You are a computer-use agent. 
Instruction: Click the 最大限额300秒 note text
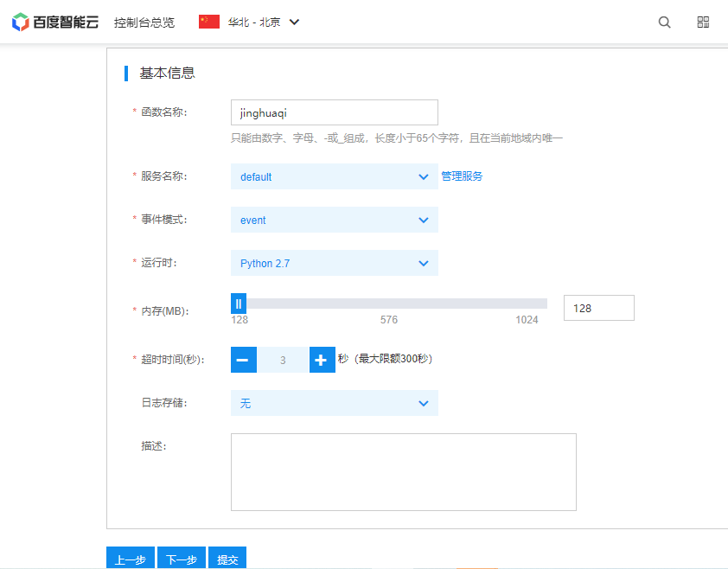pos(393,359)
